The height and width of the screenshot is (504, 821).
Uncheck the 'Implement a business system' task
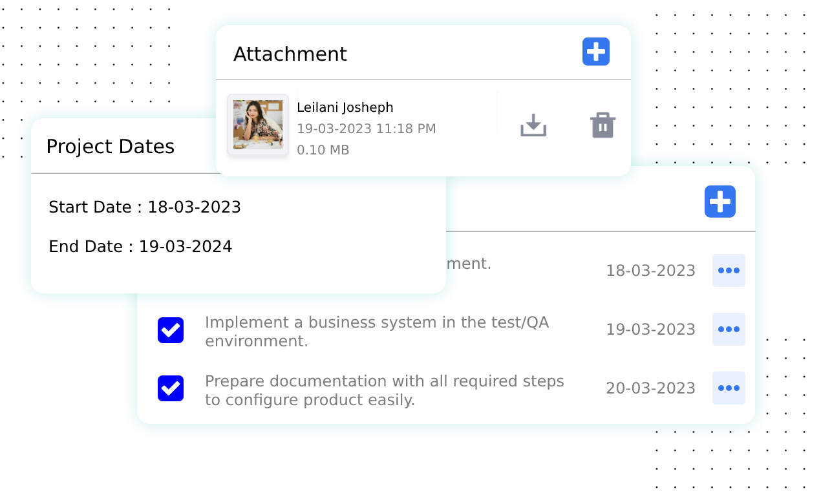point(171,330)
